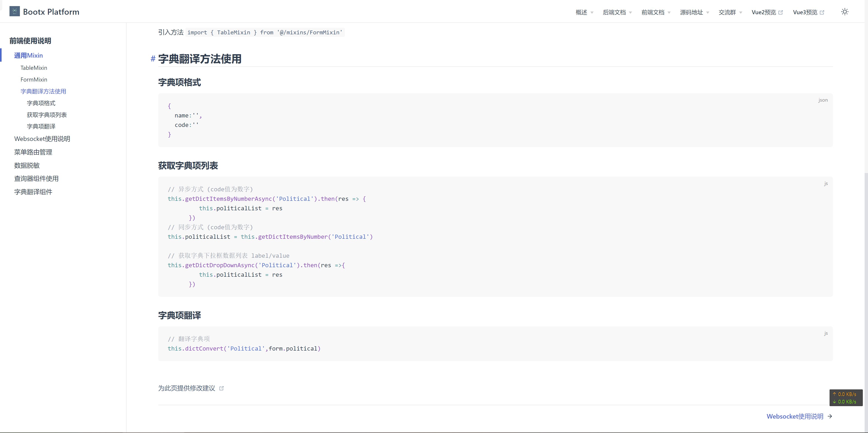
Task: Click external link icon next to Vue2预览
Action: 780,12
